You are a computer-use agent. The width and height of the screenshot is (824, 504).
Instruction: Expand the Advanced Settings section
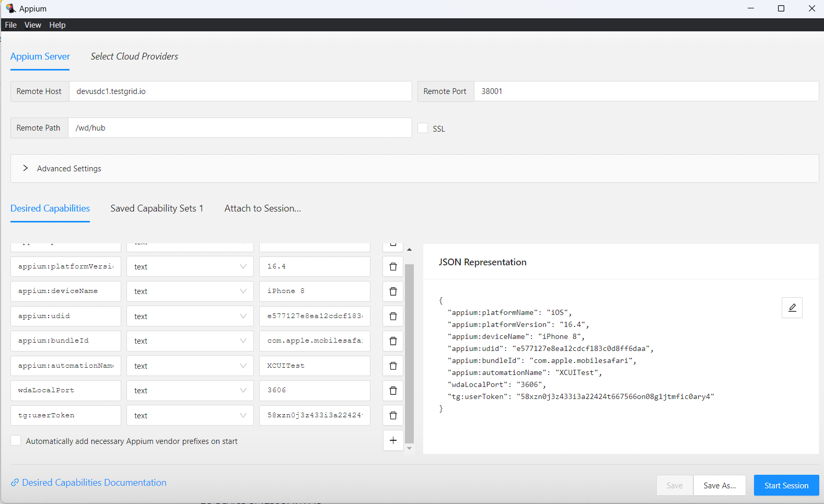415,168
